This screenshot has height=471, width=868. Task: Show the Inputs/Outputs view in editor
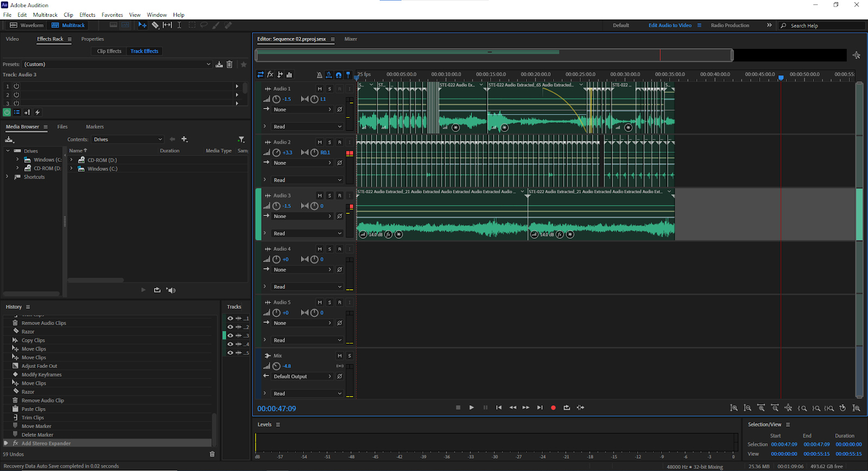260,75
